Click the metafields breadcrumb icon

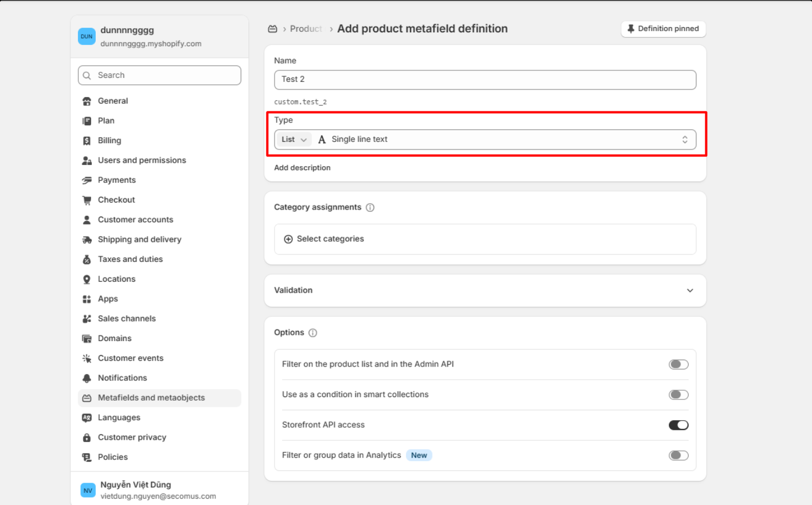(x=273, y=29)
